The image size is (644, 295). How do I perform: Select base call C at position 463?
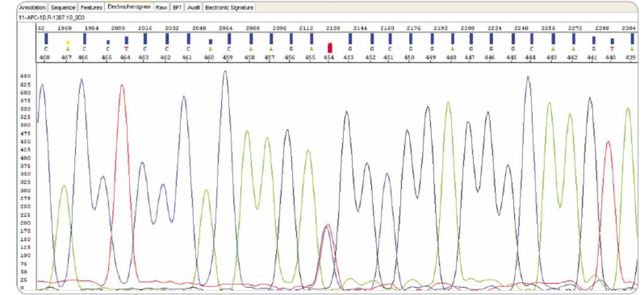(145, 49)
